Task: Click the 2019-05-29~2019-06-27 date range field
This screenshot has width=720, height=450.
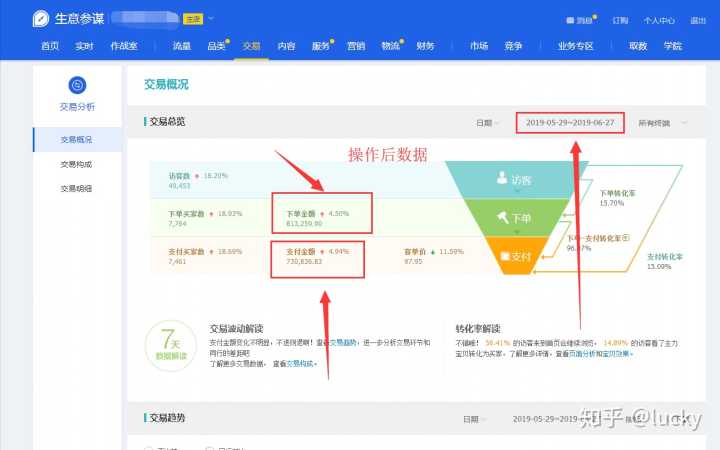Action: (x=569, y=123)
